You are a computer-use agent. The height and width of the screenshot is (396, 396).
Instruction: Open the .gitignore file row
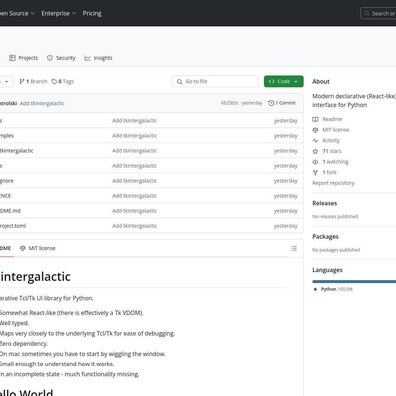click(151, 181)
